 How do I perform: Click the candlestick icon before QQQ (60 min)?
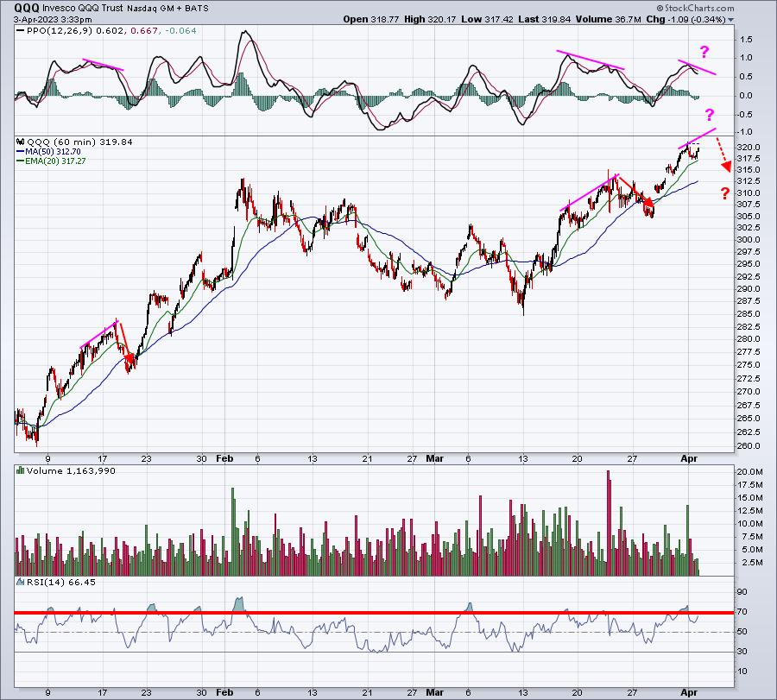(21, 142)
